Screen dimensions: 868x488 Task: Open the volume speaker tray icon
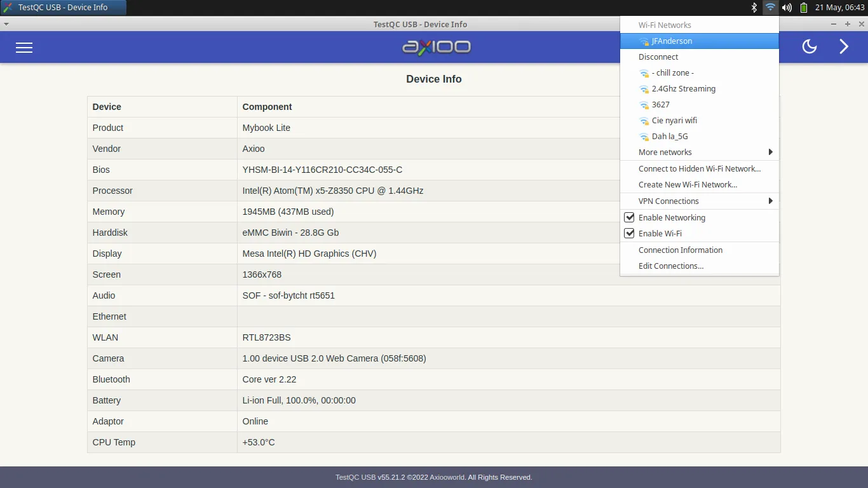click(787, 8)
